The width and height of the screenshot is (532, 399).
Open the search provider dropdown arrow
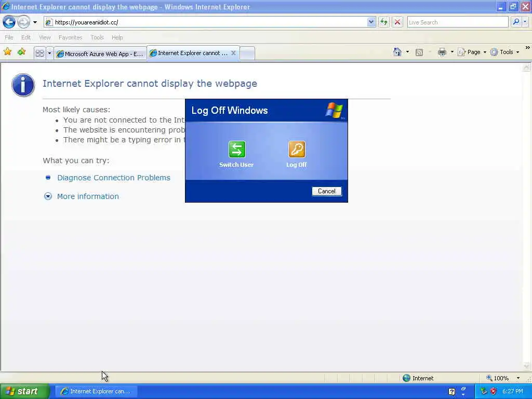tap(525, 22)
